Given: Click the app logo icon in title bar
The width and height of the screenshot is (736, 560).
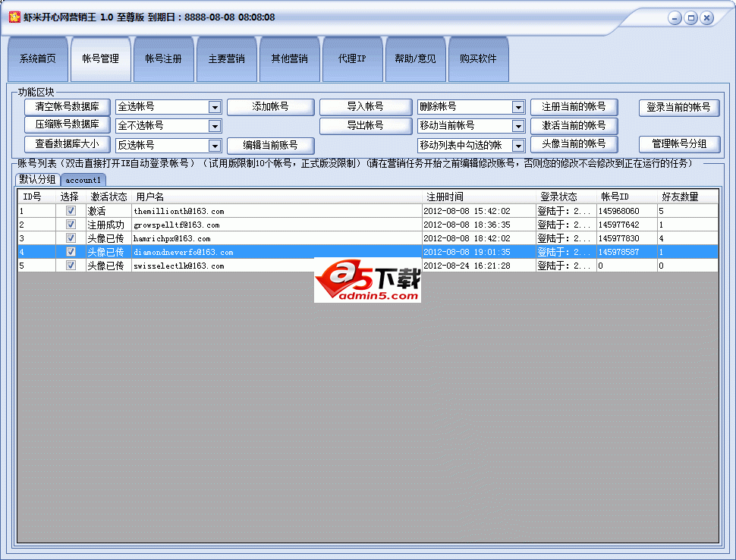Looking at the screenshot, I should point(14,17).
